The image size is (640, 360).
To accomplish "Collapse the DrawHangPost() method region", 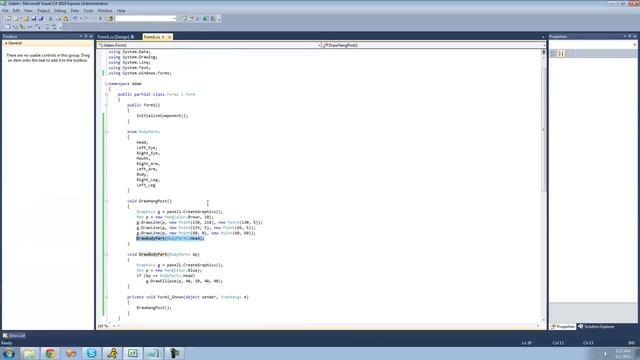I will pos(106,201).
